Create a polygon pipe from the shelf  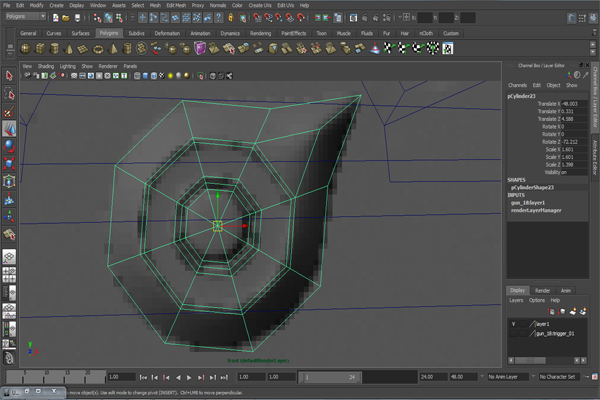(127, 49)
